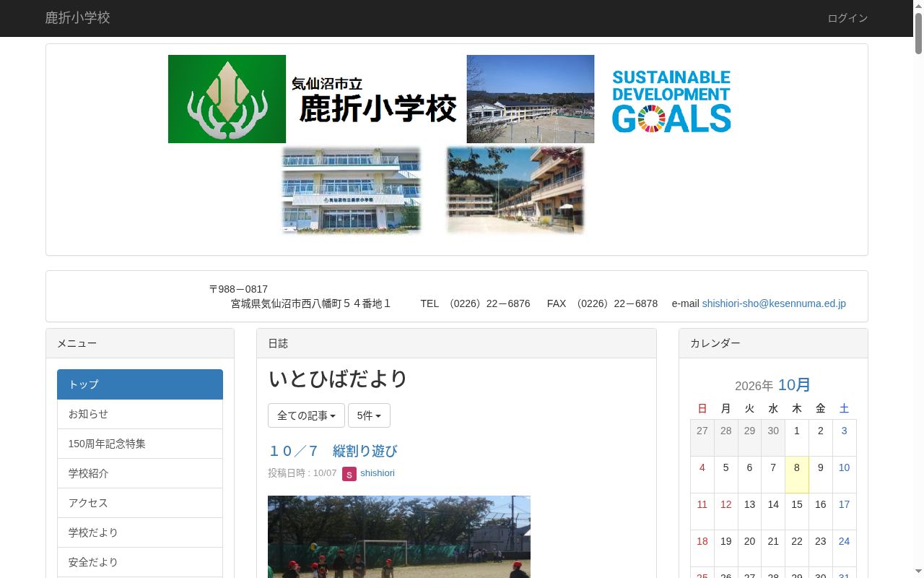924x578 pixels.
Task: Open 150周年記念特集 menu item
Action: point(140,444)
